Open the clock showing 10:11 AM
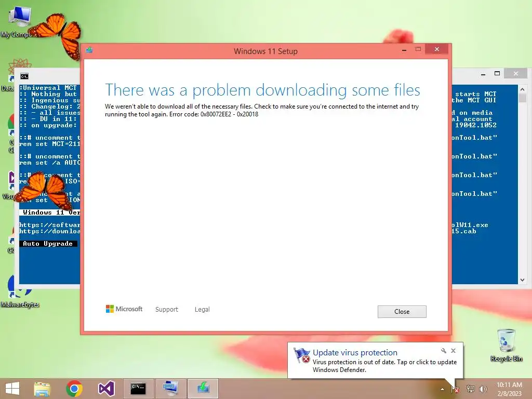 point(509,389)
